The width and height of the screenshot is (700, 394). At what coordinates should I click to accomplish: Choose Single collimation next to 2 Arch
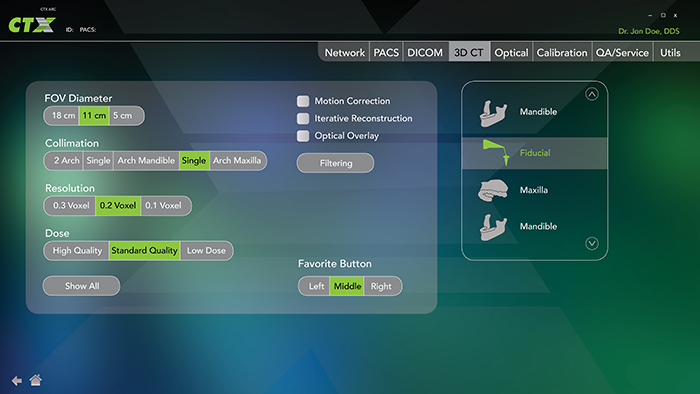(98, 161)
